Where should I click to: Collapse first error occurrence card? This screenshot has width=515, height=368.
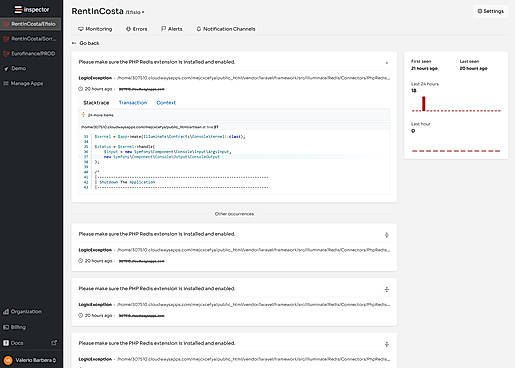tap(387, 63)
